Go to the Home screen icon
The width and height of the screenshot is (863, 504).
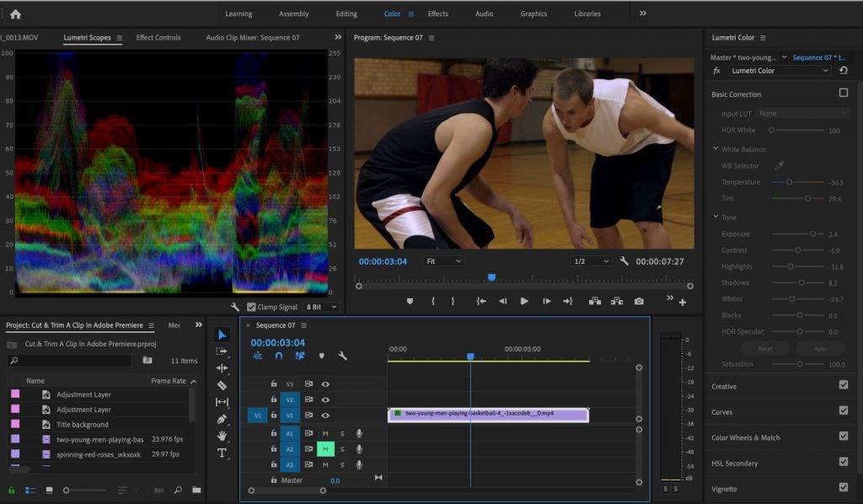15,14
